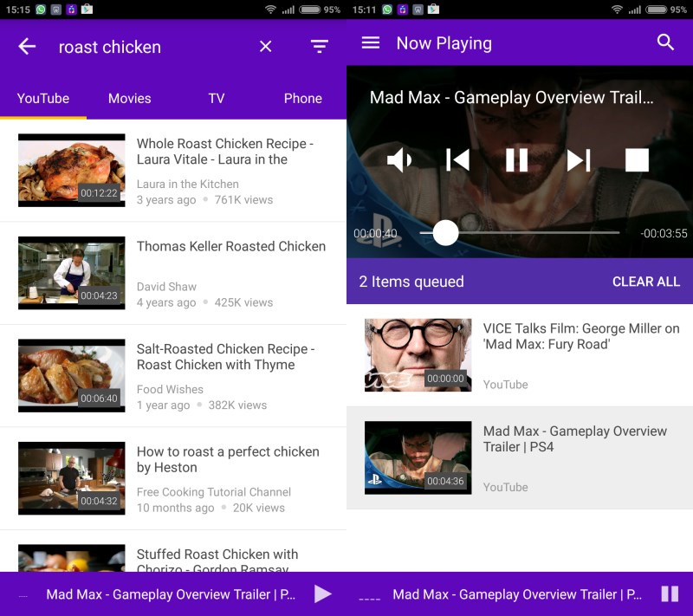
Task: Open search from the Now Playing screen
Action: coord(666,42)
